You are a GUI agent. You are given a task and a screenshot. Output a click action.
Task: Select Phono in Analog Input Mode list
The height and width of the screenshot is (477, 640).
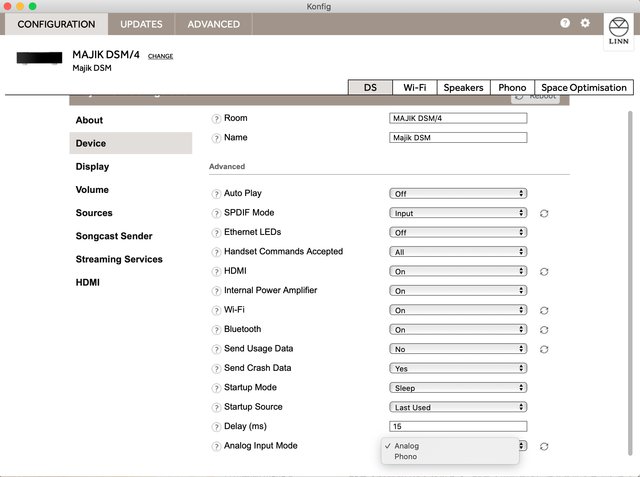coord(406,457)
